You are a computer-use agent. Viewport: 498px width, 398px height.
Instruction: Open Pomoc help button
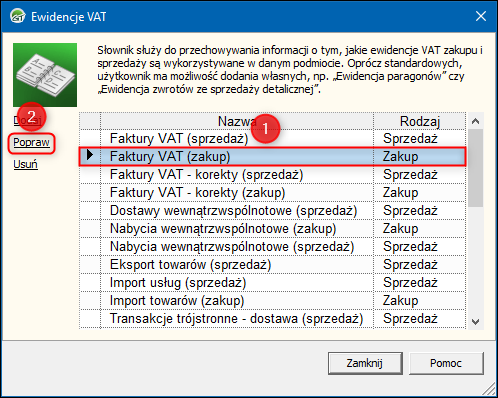446,363
